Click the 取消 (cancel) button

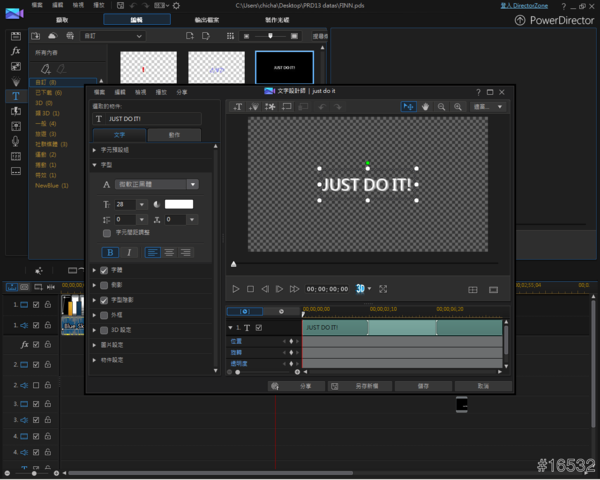481,385
